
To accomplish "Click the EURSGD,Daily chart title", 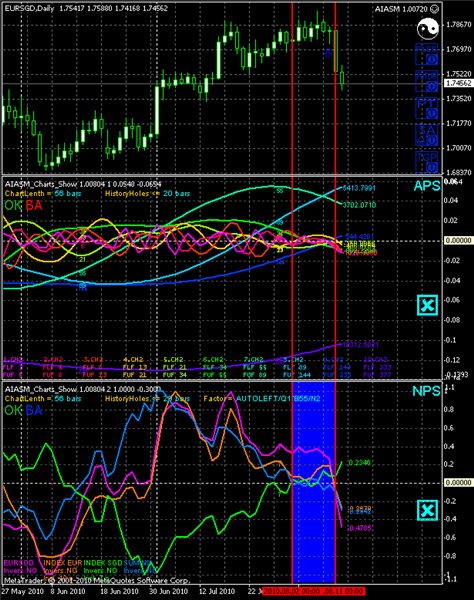I will (x=29, y=8).
